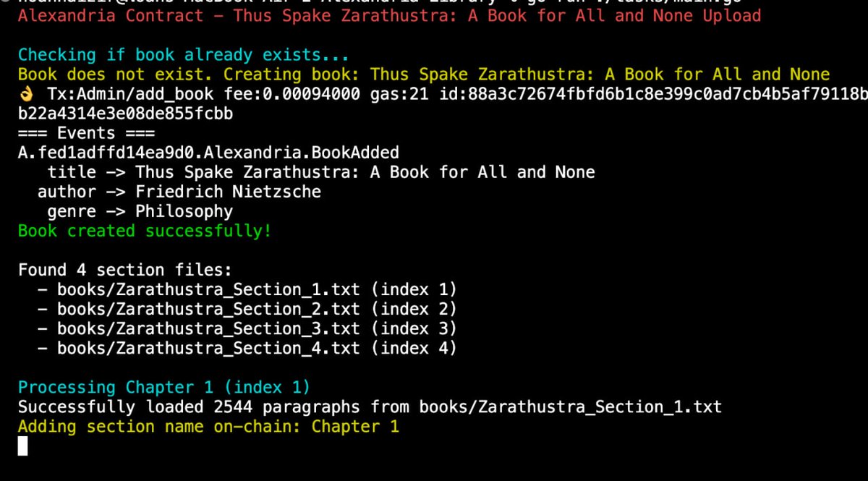This screenshot has height=481, width=868.
Task: Select the Zarathustra_Section_3.txt list entry
Action: point(247,328)
